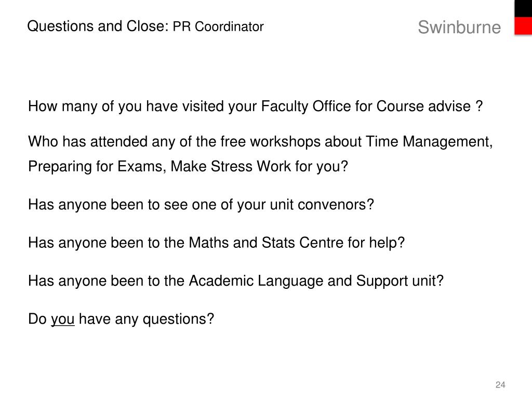Click 'Preparing for Exams' text

(97, 167)
